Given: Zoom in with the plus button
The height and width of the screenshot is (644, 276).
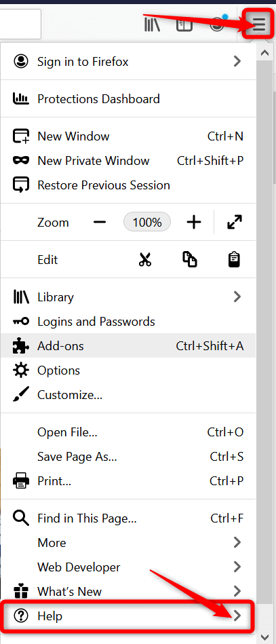Looking at the screenshot, I should click(194, 223).
